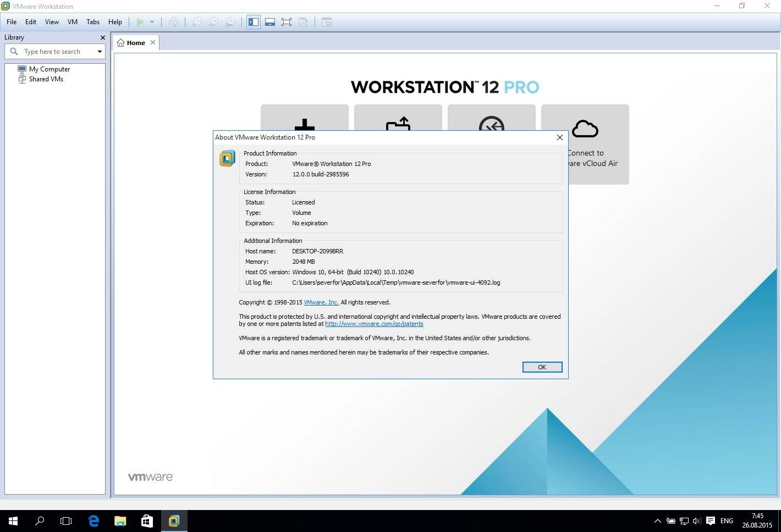Click the Library search magnifier icon

click(x=14, y=51)
